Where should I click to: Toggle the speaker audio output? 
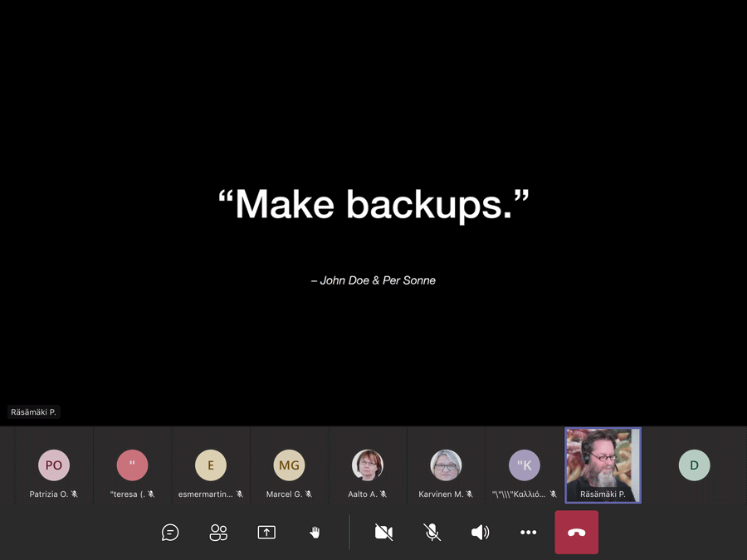(480, 533)
